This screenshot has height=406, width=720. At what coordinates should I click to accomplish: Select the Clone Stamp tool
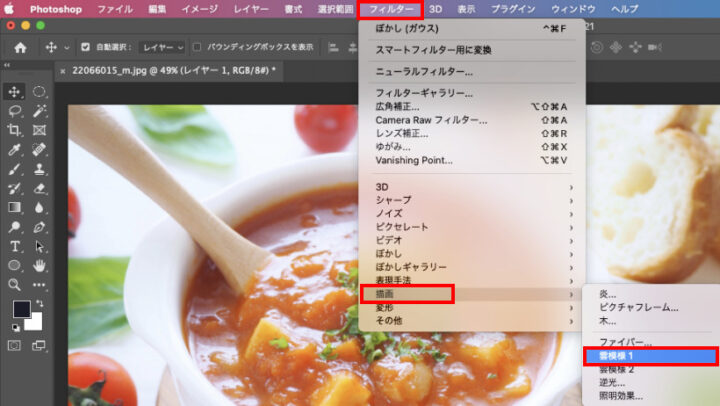(39, 169)
